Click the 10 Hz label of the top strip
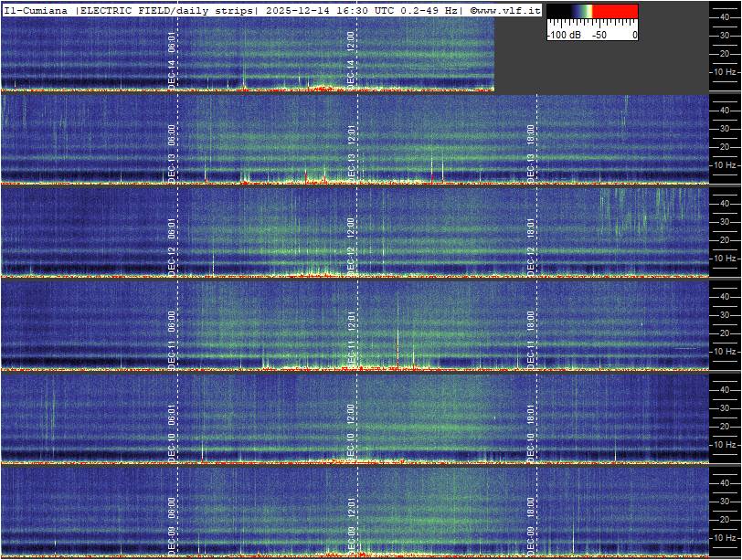Image resolution: width=742 pixels, height=560 pixels. 725,71
